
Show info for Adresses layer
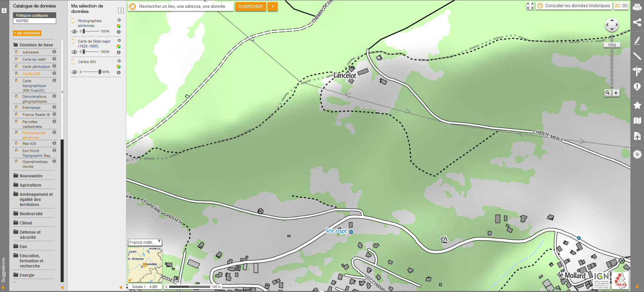[x=54, y=52]
